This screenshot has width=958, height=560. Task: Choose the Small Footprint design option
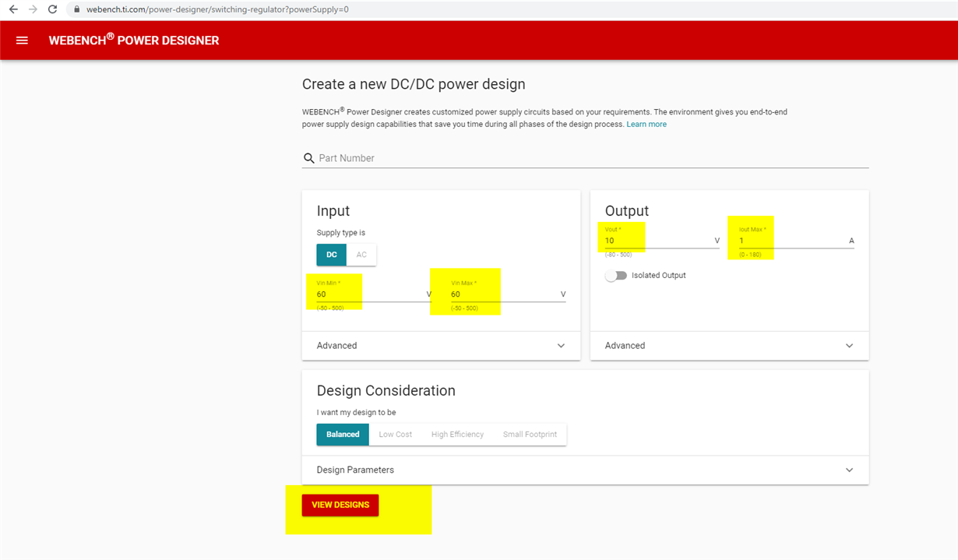(x=530, y=435)
